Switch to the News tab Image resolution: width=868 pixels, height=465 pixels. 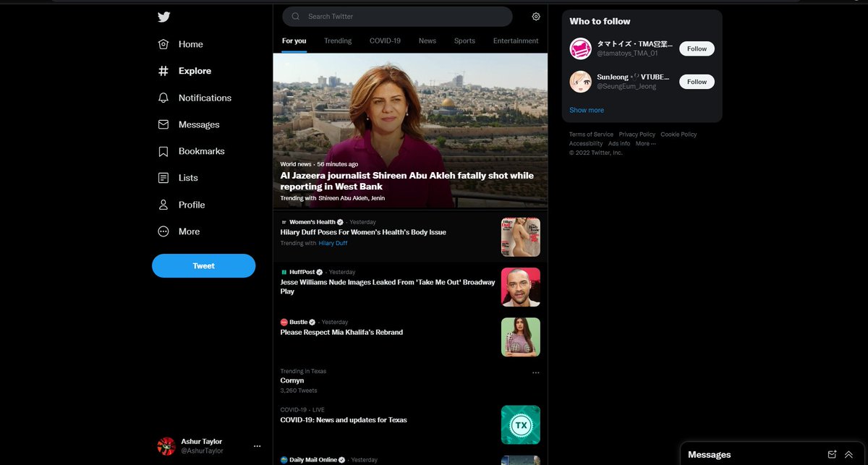(427, 41)
